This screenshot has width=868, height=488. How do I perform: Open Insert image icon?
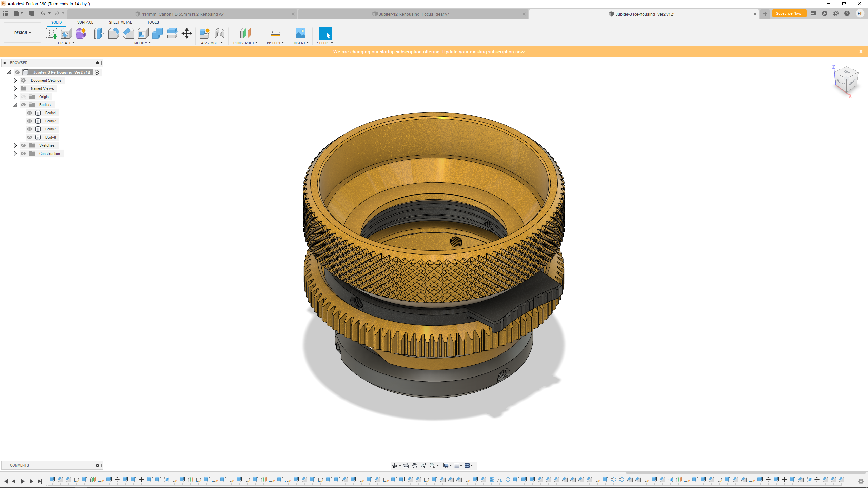pos(300,33)
